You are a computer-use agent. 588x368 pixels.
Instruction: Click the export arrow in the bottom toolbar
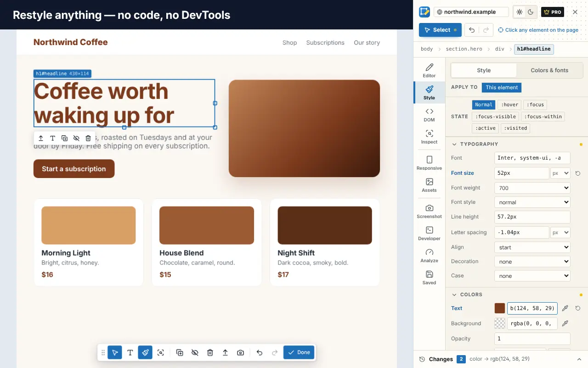tap(225, 352)
